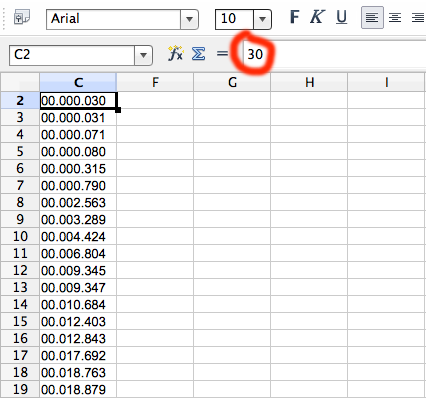Toggle bold formatting (F button)
Screen dimensions: 426x398
295,17
